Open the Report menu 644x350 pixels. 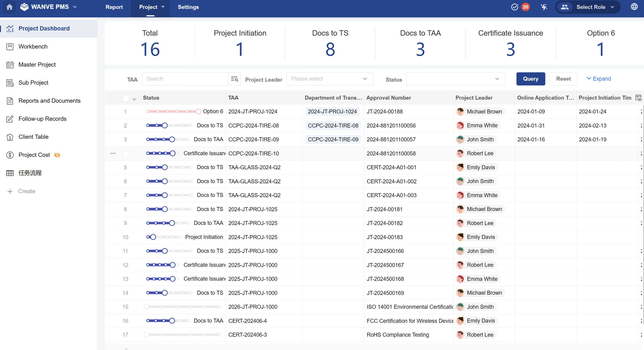tap(114, 7)
